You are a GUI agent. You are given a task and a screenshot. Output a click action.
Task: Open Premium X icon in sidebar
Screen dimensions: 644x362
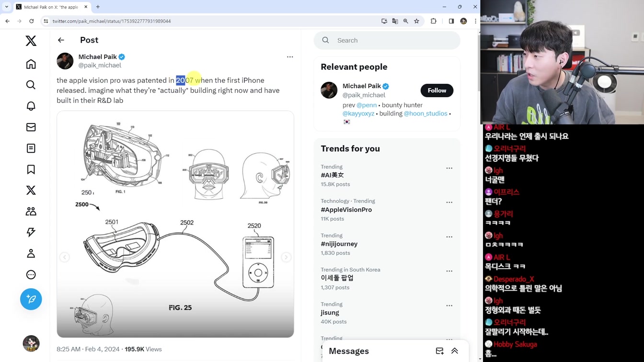point(31,190)
